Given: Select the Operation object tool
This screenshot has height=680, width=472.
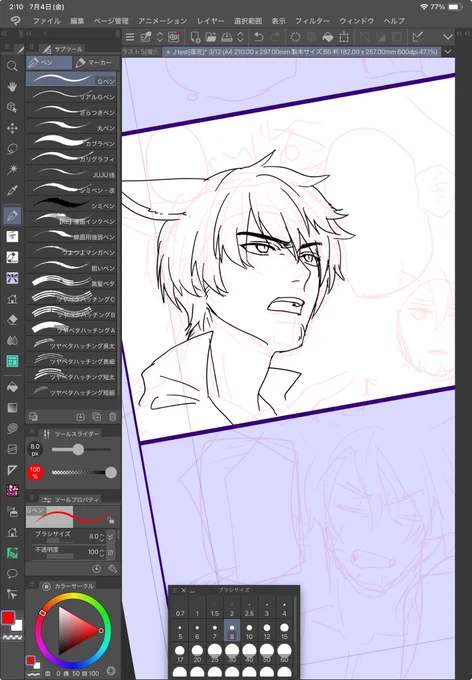Looking at the screenshot, I should (x=12, y=107).
